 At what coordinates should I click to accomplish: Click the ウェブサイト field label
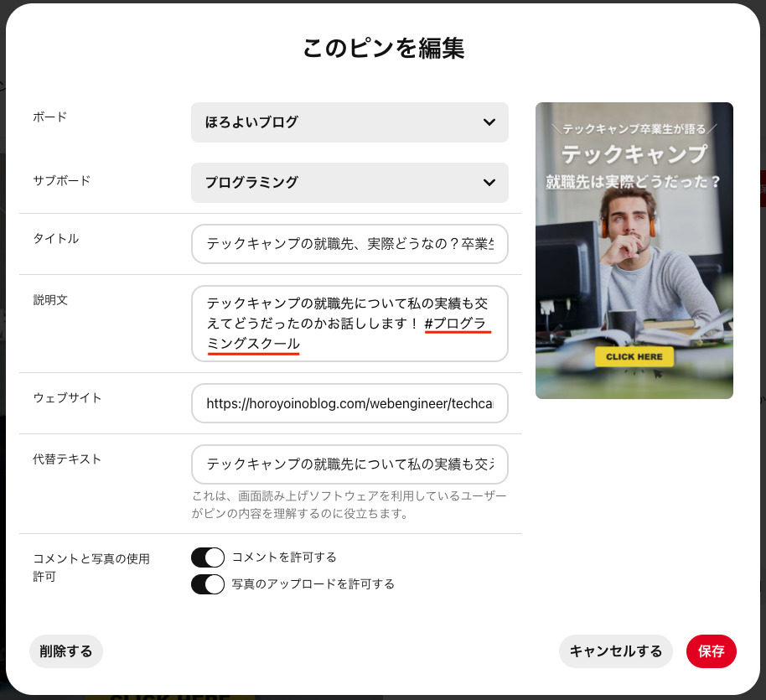tap(67, 398)
